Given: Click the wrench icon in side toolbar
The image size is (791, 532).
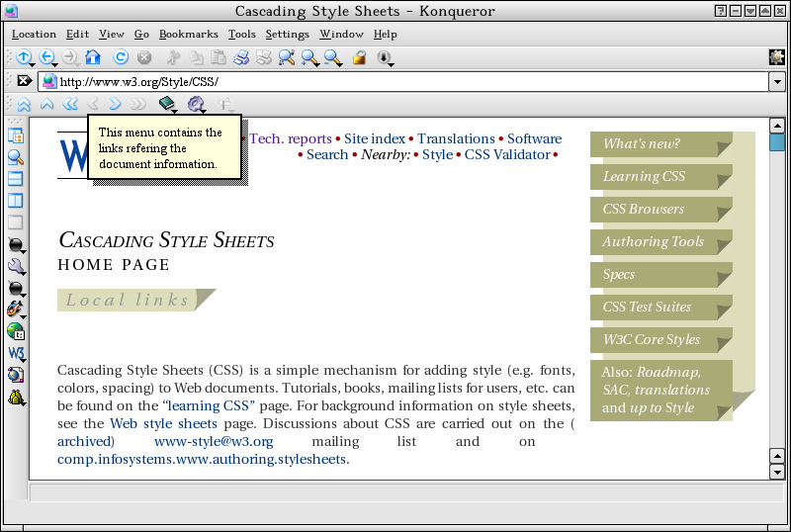Looking at the screenshot, I should (x=16, y=266).
